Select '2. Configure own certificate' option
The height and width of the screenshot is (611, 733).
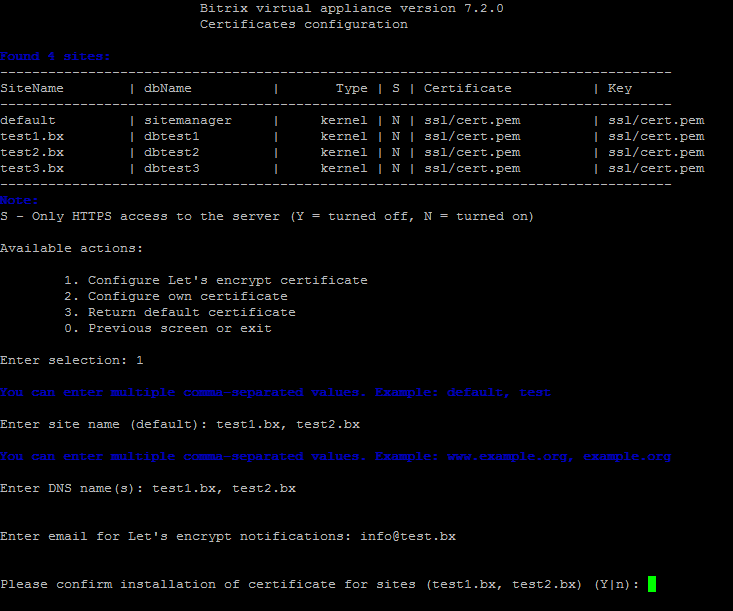click(176, 296)
